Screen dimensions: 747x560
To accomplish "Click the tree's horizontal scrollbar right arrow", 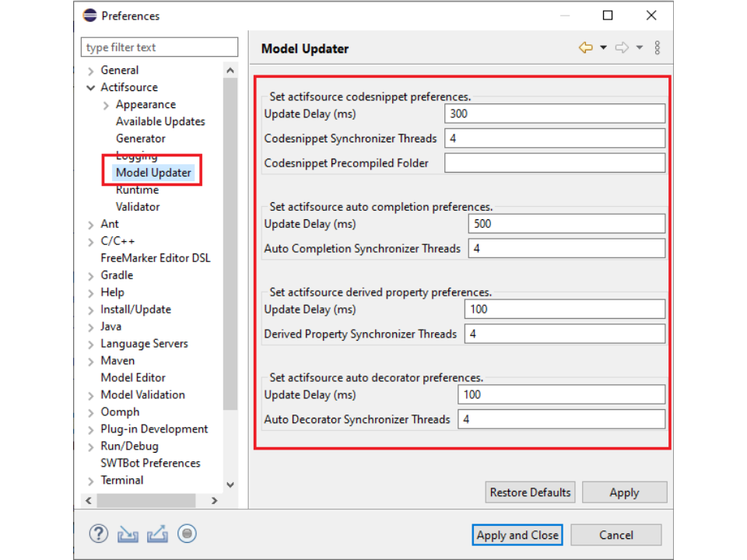I will pos(215,501).
